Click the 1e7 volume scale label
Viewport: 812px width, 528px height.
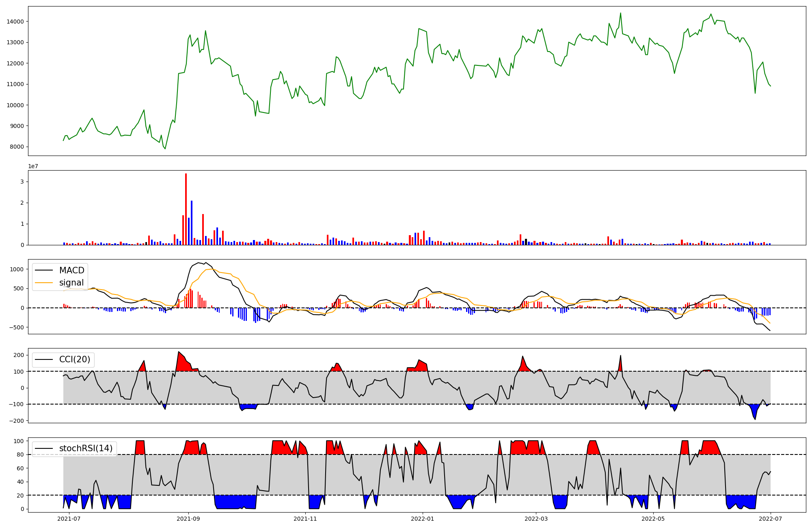(33, 166)
